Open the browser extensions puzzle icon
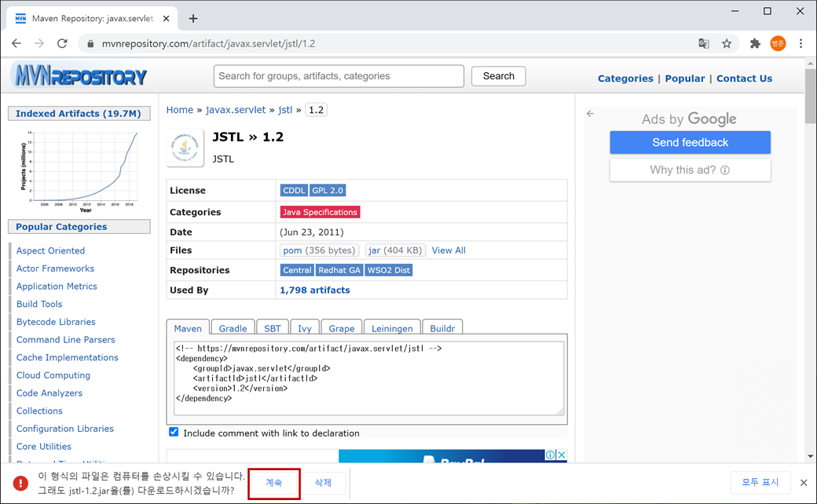This screenshot has height=504, width=817. coord(755,44)
